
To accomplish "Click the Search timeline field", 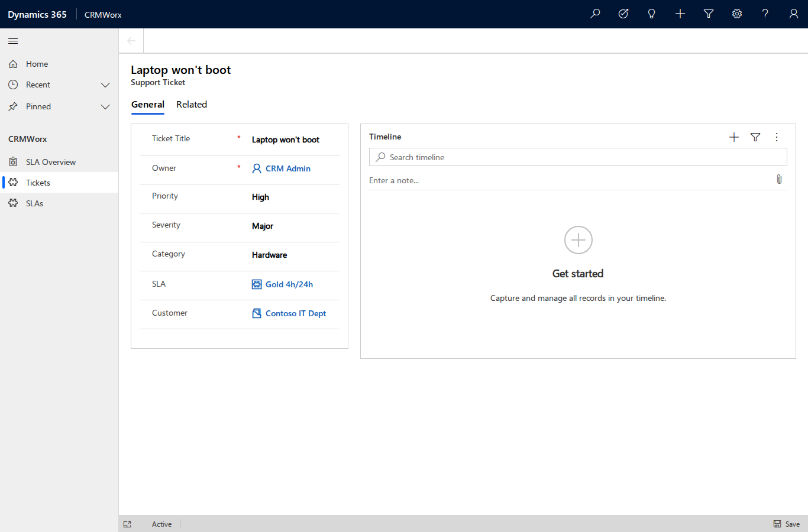I will [x=578, y=157].
